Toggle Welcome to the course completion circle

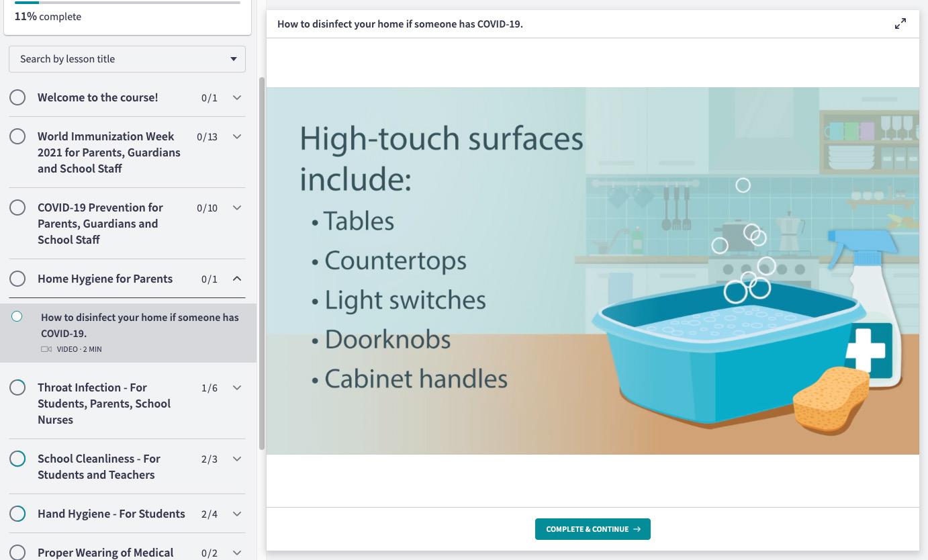(x=17, y=97)
